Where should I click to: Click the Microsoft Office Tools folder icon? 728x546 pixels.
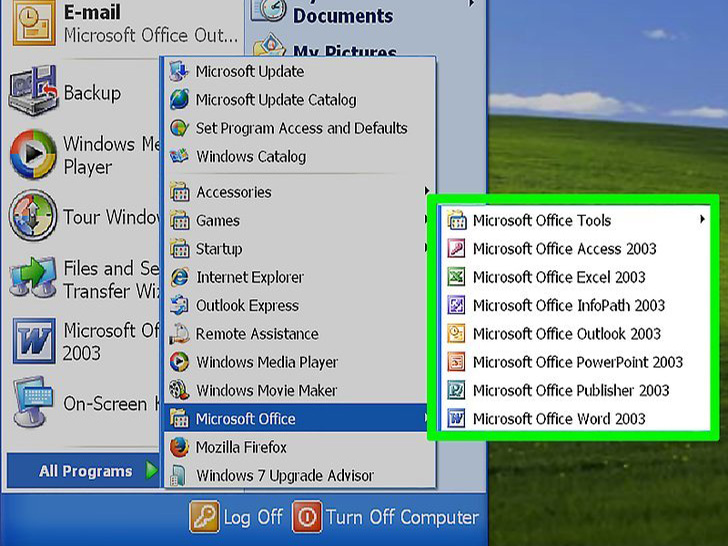(x=456, y=220)
